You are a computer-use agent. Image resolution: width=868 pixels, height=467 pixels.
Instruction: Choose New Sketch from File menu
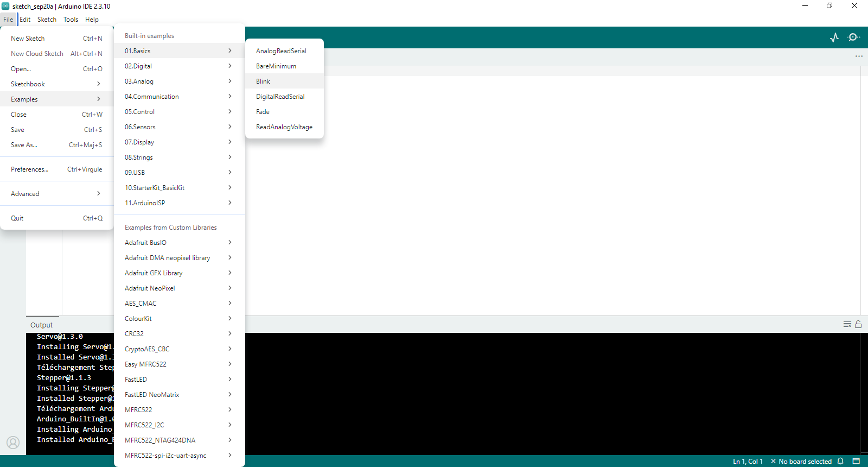pyautogui.click(x=56, y=39)
